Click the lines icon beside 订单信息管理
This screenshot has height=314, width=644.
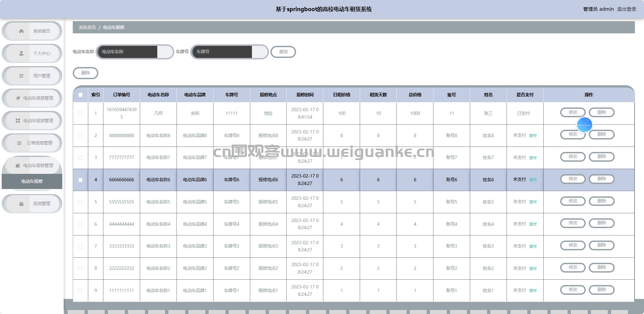click(19, 143)
